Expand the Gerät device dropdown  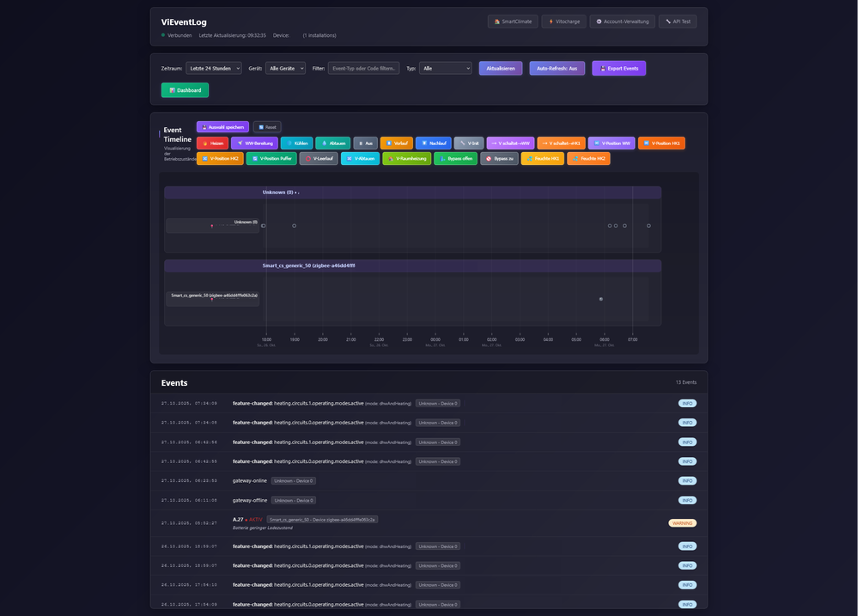click(285, 68)
